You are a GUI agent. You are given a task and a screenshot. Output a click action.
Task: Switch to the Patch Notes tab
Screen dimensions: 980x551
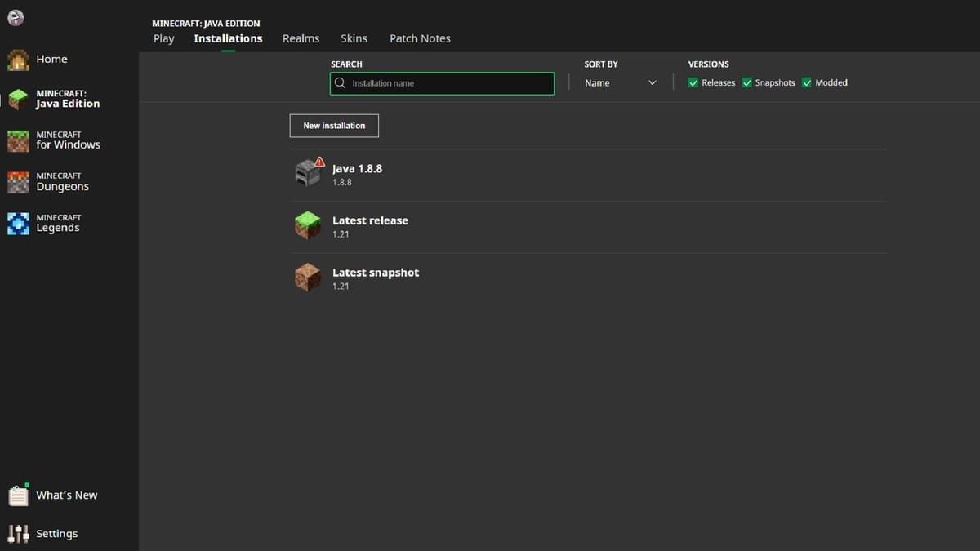click(420, 38)
